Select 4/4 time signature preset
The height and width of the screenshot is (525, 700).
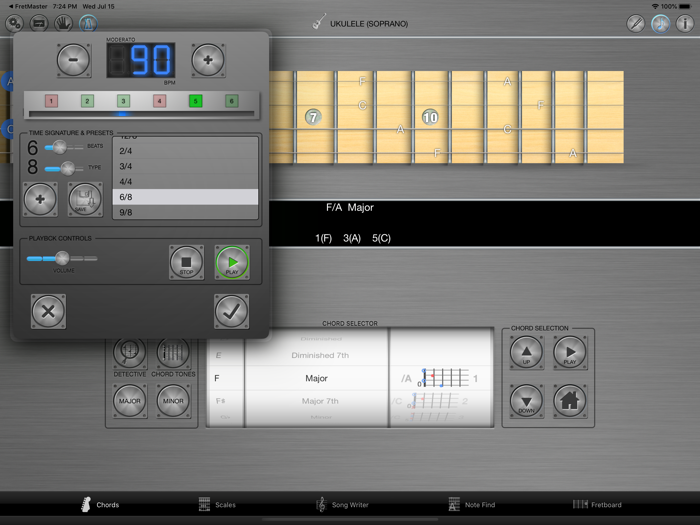click(x=185, y=182)
